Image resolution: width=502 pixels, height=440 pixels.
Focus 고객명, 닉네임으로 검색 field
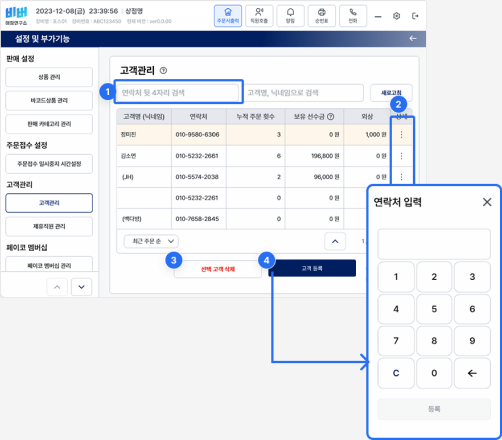click(x=304, y=93)
